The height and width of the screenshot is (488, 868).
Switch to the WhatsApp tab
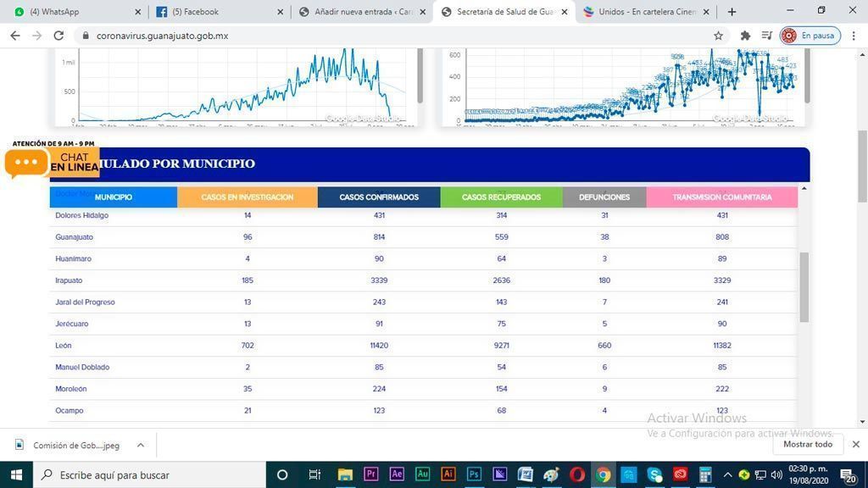point(77,12)
